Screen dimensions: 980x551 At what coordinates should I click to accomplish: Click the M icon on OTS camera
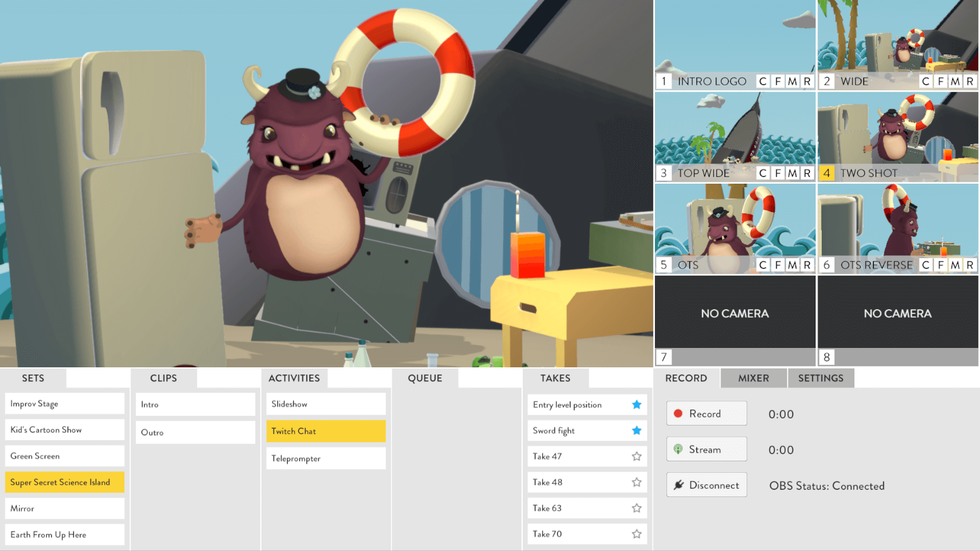(x=793, y=265)
